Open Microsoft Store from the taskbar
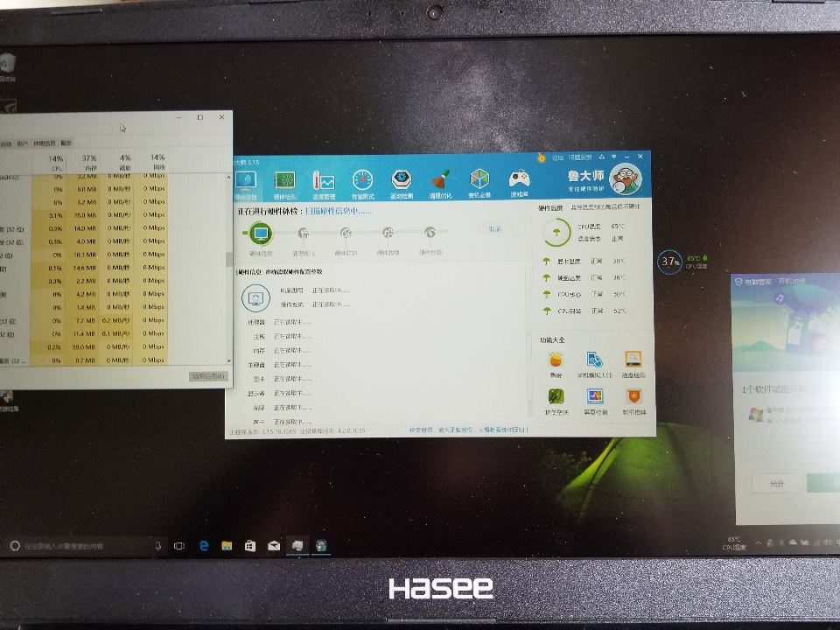The height and width of the screenshot is (630, 840). (250, 546)
